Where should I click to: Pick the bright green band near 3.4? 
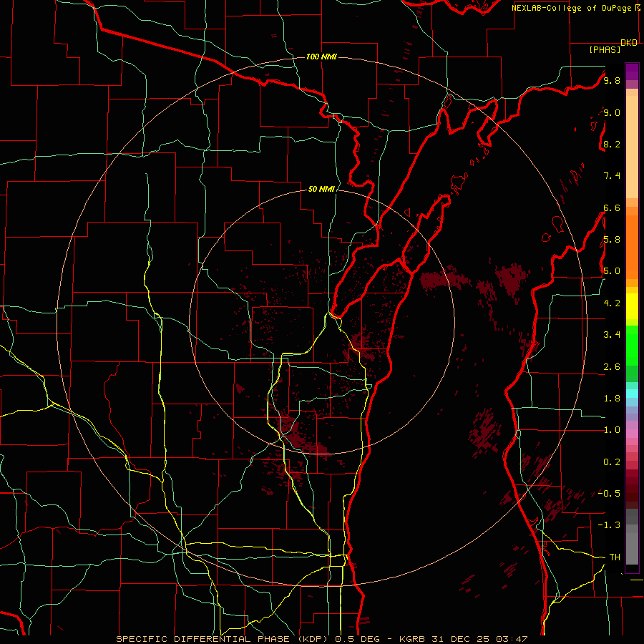tap(632, 344)
